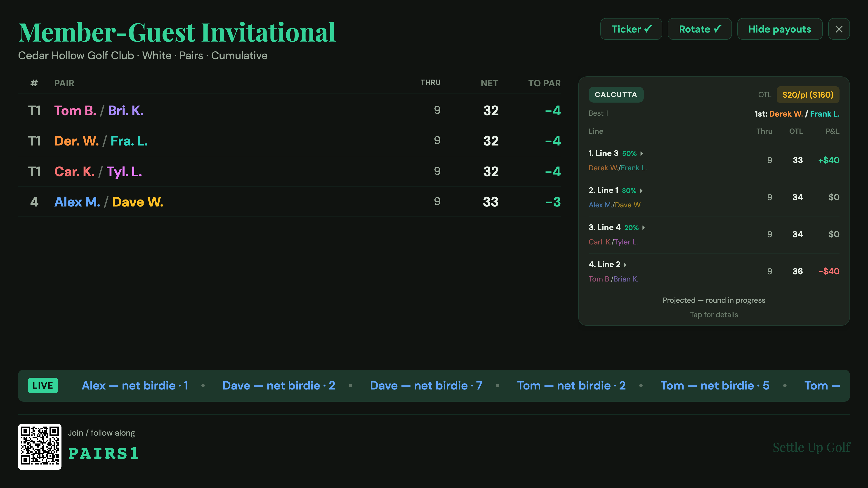
Task: Click the 'Alex — net birdie · 1' ticker item
Action: [x=135, y=386]
